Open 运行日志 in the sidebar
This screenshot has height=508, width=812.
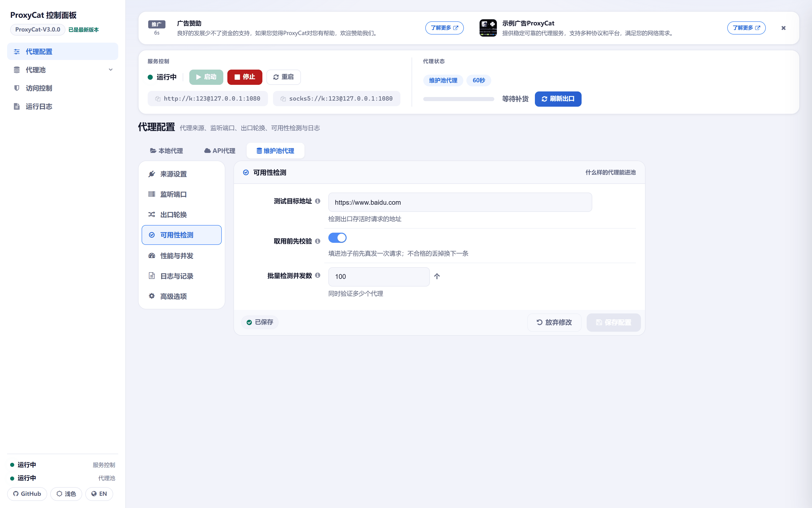click(x=62, y=106)
